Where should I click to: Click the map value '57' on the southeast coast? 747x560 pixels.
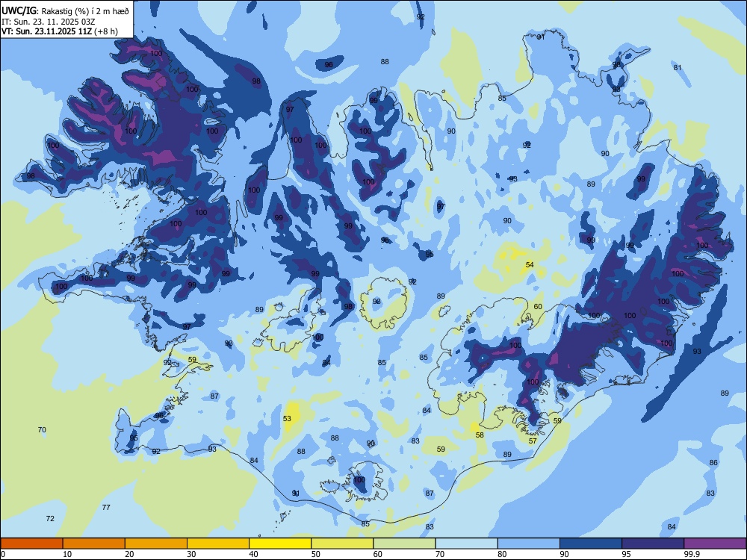[533, 441]
